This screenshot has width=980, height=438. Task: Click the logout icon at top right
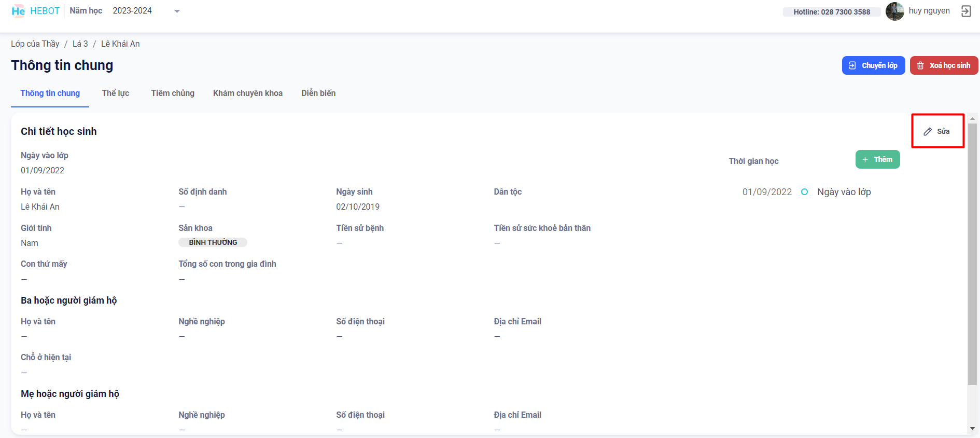[966, 11]
